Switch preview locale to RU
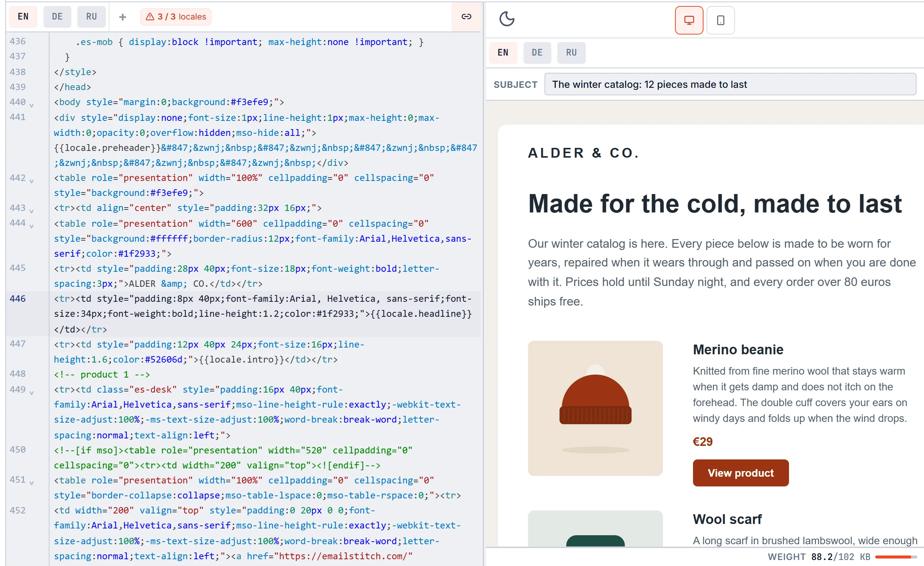The width and height of the screenshot is (924, 566). coord(571,53)
